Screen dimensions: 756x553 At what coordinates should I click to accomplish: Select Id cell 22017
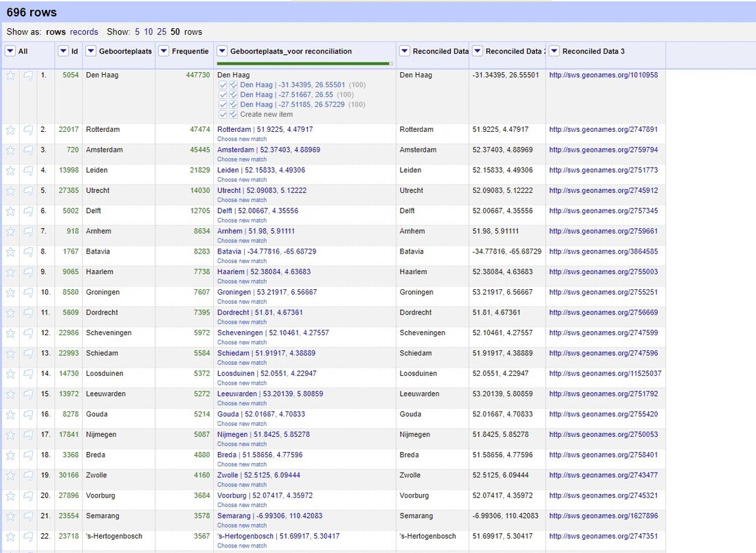(69, 130)
